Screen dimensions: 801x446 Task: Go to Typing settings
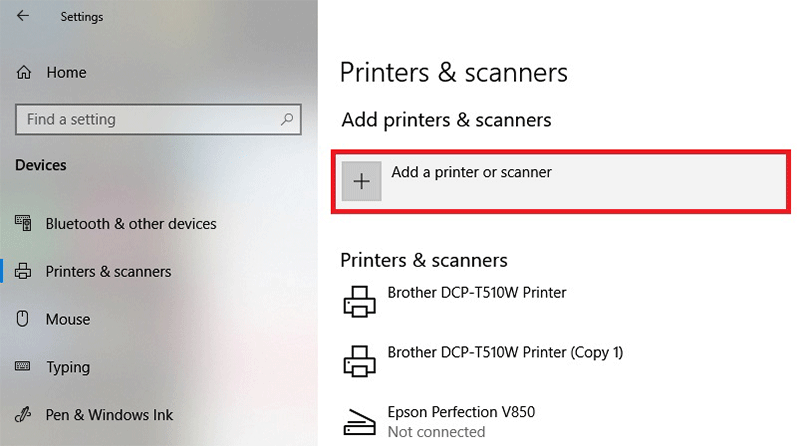[x=68, y=367]
